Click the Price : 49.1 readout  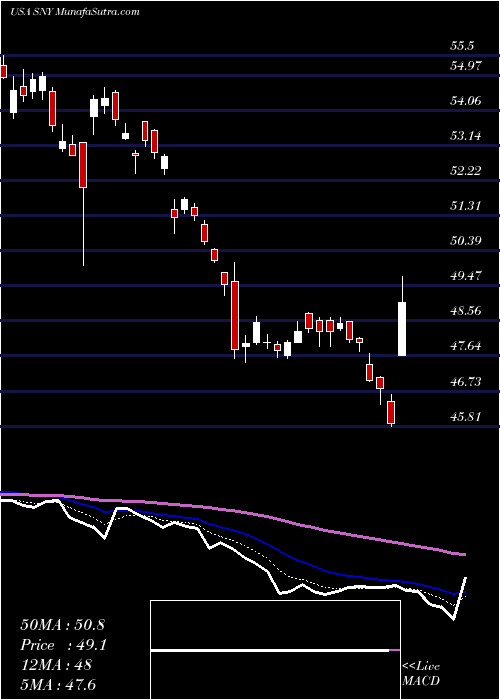(x=63, y=645)
